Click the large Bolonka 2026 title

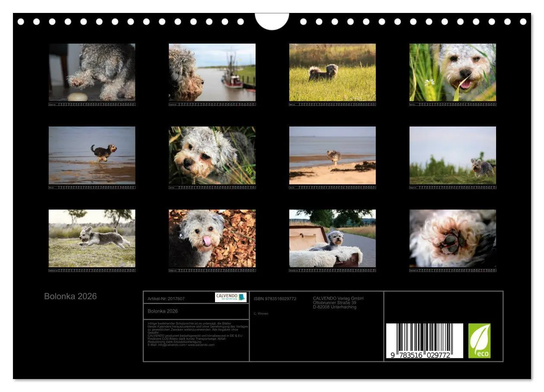(70, 296)
